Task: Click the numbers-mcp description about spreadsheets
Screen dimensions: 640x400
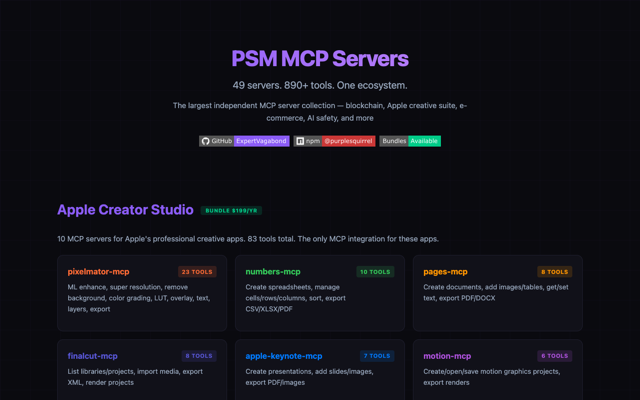Action: click(x=296, y=298)
